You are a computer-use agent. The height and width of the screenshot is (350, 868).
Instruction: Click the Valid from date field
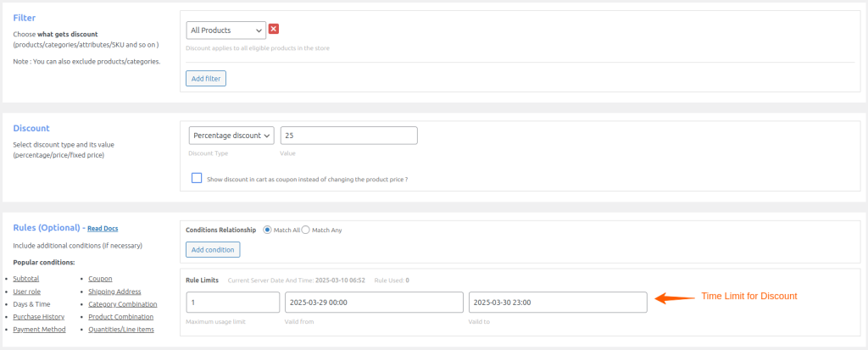[374, 303]
